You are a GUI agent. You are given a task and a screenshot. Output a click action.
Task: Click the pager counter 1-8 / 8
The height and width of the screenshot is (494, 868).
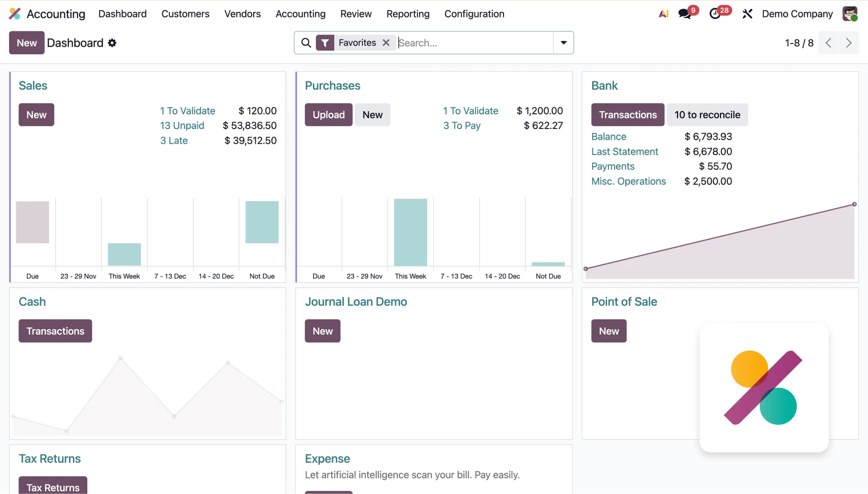[799, 43]
